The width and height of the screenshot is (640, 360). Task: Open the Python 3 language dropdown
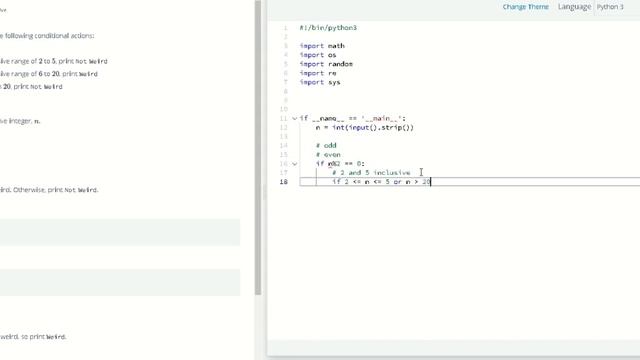[610, 7]
